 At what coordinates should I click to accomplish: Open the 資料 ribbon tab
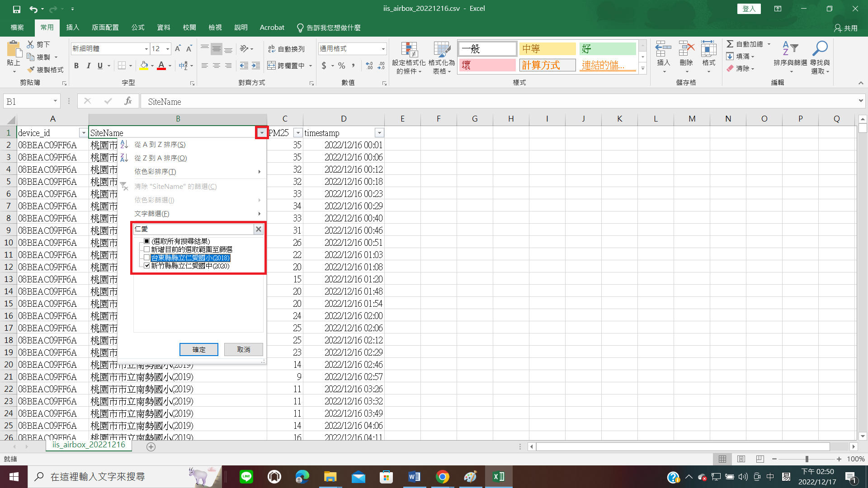tap(163, 28)
